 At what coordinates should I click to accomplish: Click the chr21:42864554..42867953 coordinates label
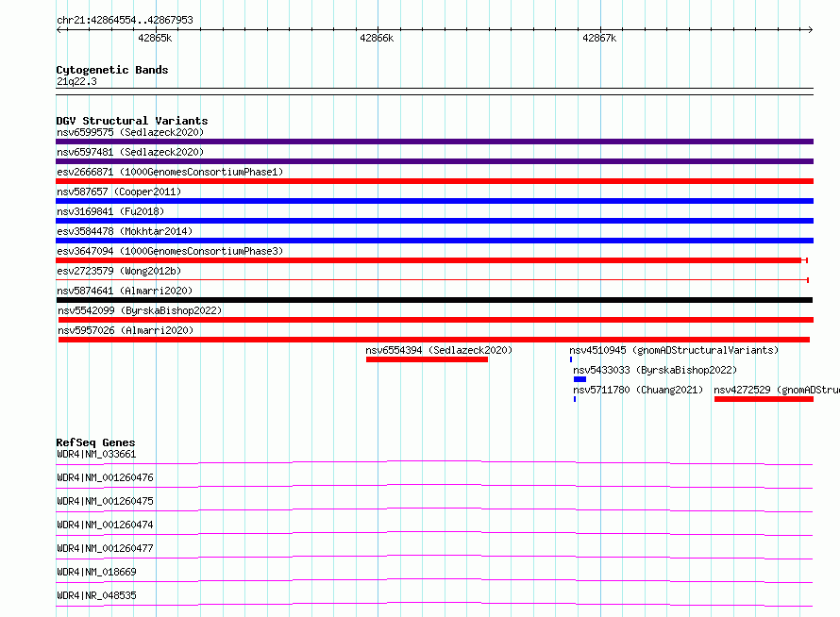[x=125, y=21]
